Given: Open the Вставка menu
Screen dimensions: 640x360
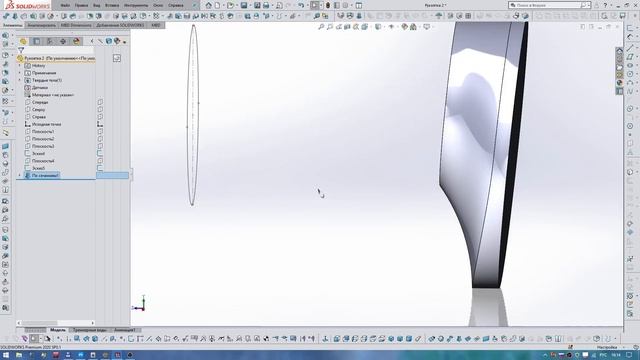Looking at the screenshot, I should 112,5.
